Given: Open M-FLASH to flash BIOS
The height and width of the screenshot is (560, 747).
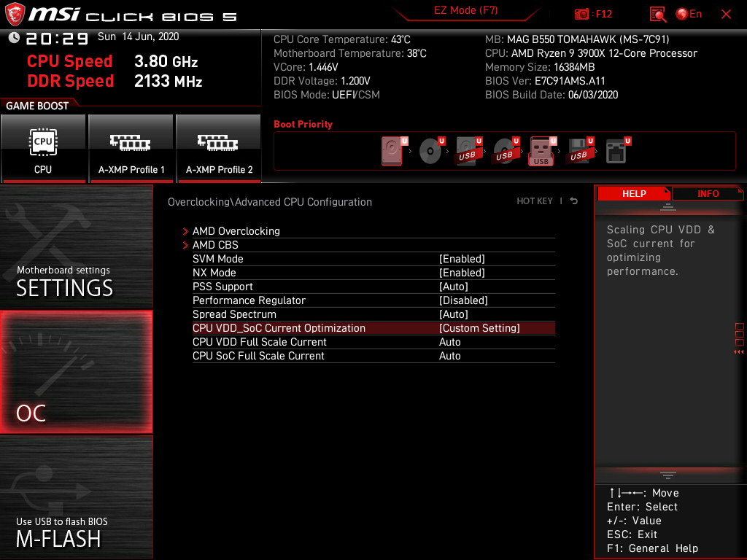Looking at the screenshot, I should 76,497.
